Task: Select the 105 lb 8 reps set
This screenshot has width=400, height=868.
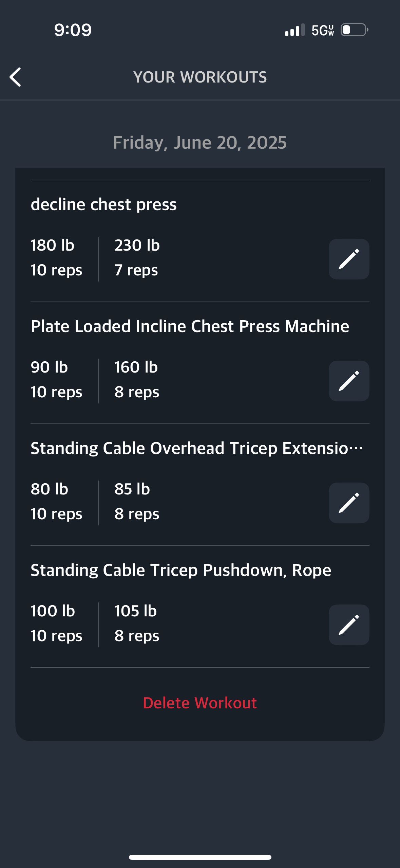Action: click(x=137, y=623)
